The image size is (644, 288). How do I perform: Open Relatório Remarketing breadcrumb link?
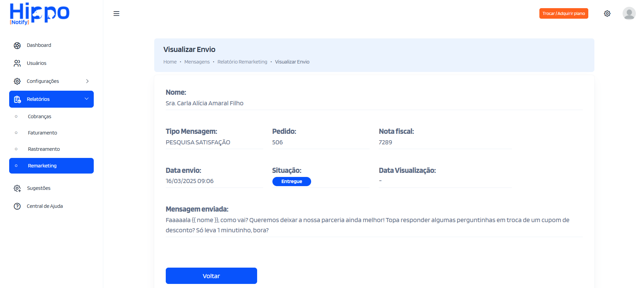pyautogui.click(x=242, y=62)
